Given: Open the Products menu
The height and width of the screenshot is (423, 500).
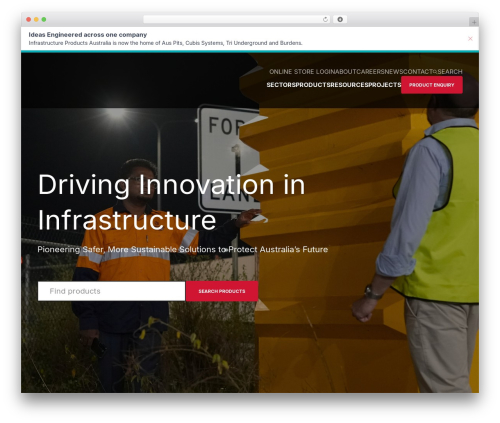Looking at the screenshot, I should click(313, 85).
